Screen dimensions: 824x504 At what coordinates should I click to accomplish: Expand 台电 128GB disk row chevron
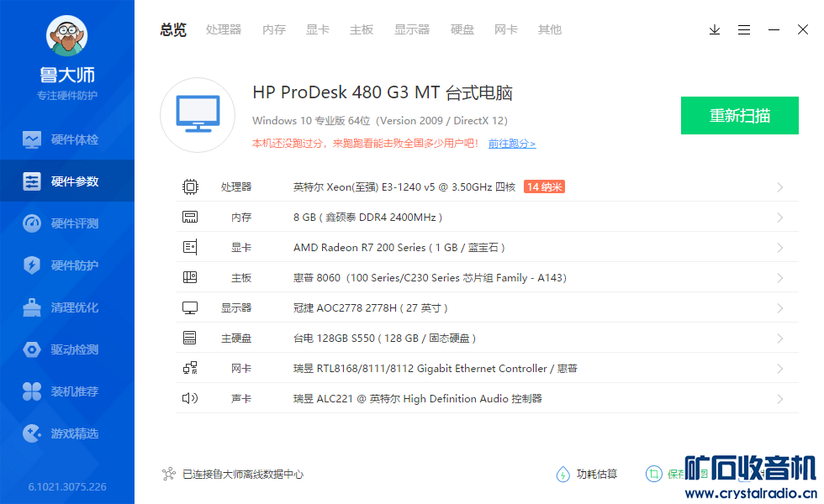[x=780, y=338]
